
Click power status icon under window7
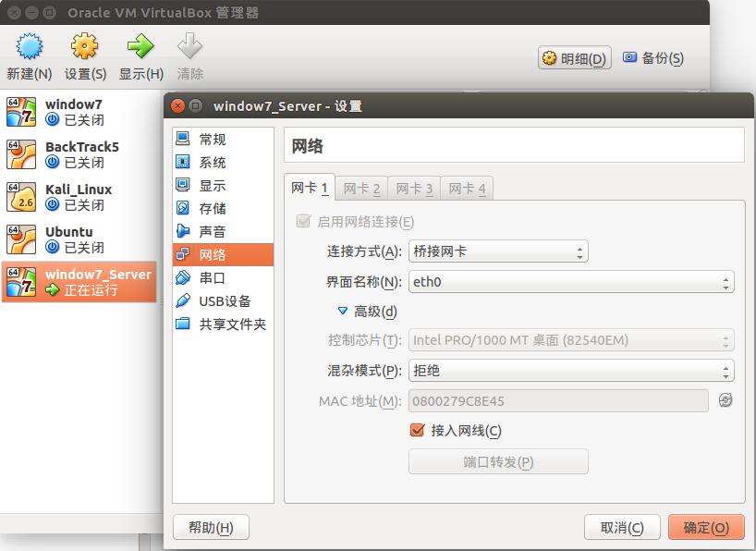point(52,119)
